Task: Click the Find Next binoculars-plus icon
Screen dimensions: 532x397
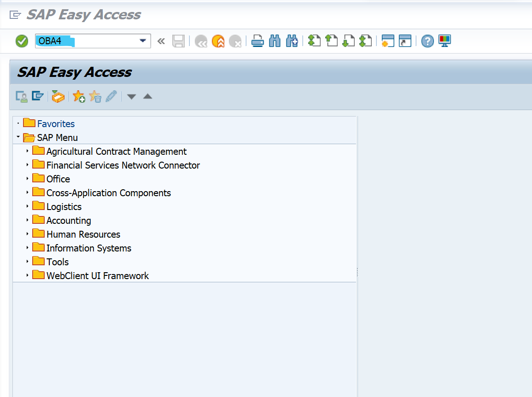Action: [292, 41]
